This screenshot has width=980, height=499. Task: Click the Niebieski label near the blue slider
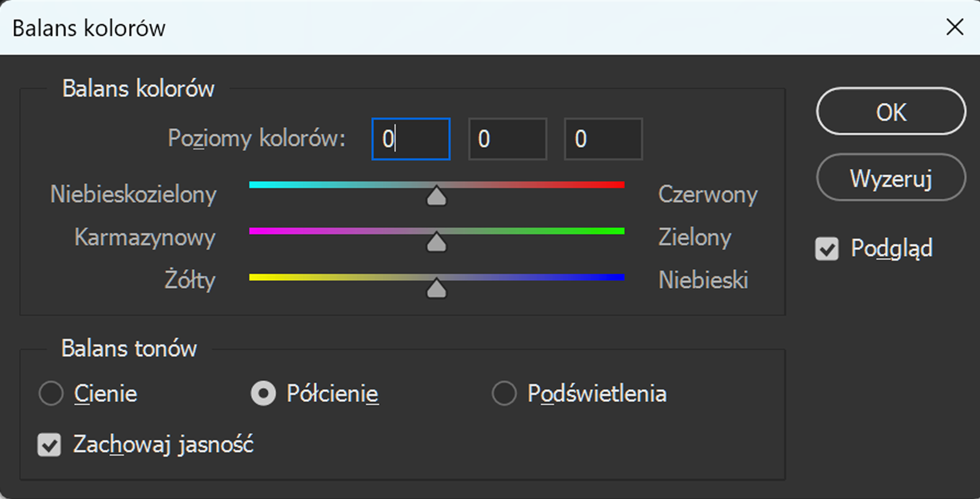tap(703, 280)
